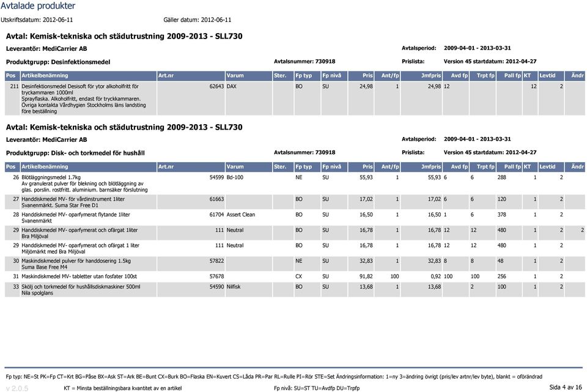Select "Maskindiskmedel pulver för handdosering 1.5kg"
Image resolution: width=587 pixels, height=392 pixels.
pos(76,261)
